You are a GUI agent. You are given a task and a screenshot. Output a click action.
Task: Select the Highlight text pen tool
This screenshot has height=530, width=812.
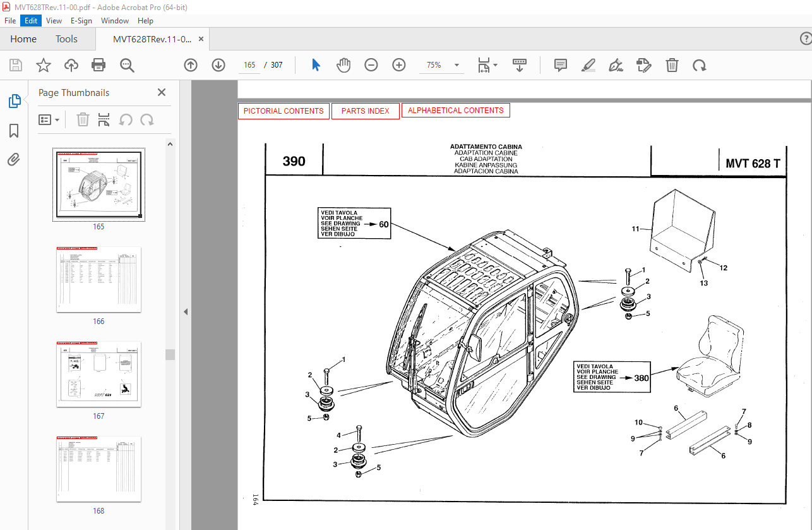pos(588,65)
